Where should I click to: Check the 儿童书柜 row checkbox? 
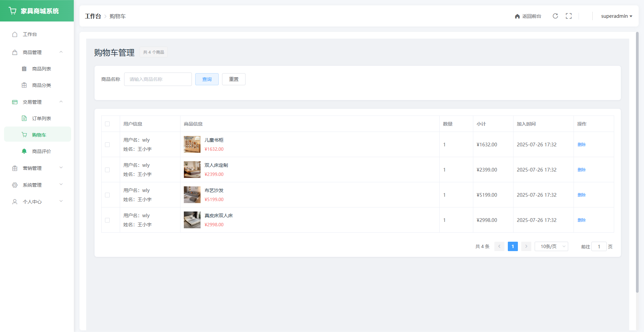click(107, 145)
